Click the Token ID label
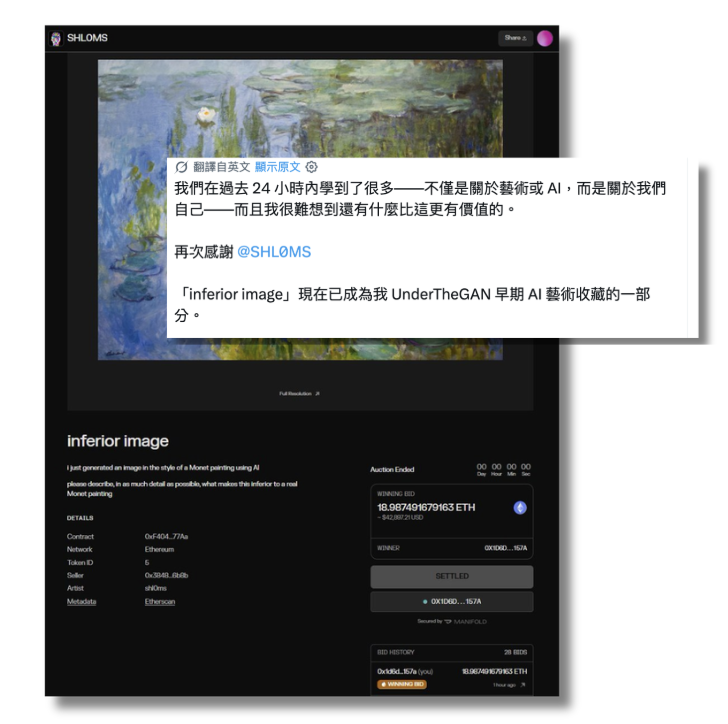 (80, 562)
